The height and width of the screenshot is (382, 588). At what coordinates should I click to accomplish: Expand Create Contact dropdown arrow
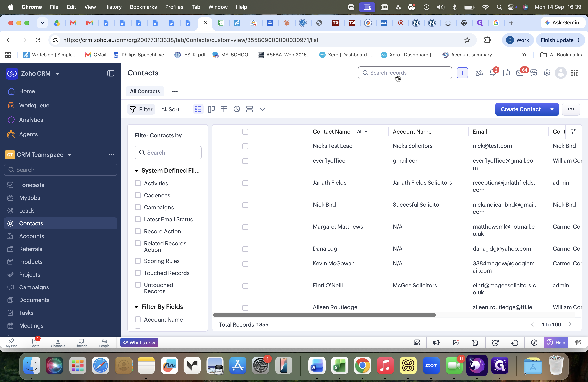(x=552, y=109)
